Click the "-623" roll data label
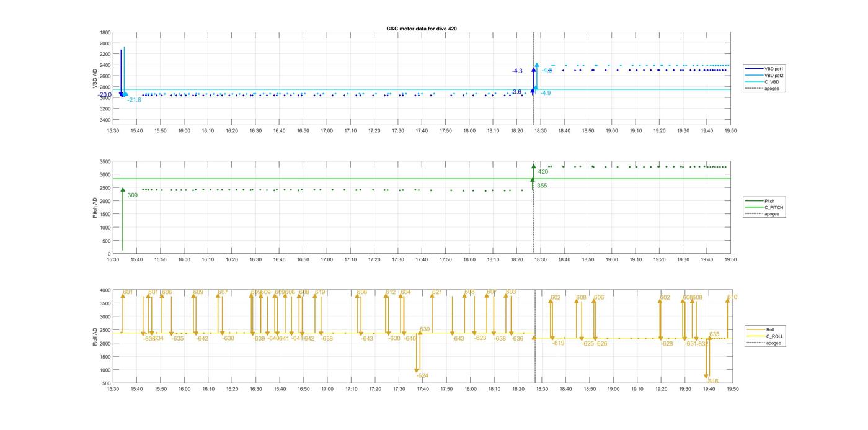This screenshot has width=868, height=430. [480, 338]
